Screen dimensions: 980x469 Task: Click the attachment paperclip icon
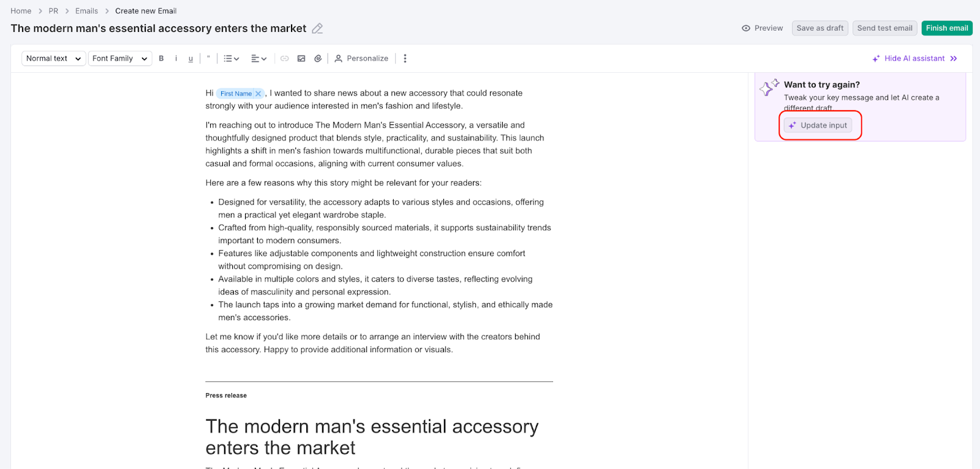tap(318, 59)
